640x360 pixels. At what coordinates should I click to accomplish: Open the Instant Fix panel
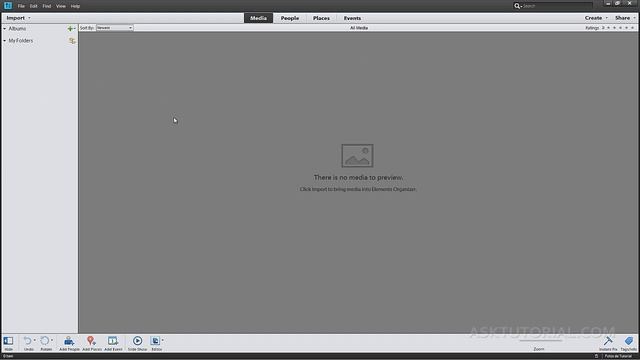608,343
